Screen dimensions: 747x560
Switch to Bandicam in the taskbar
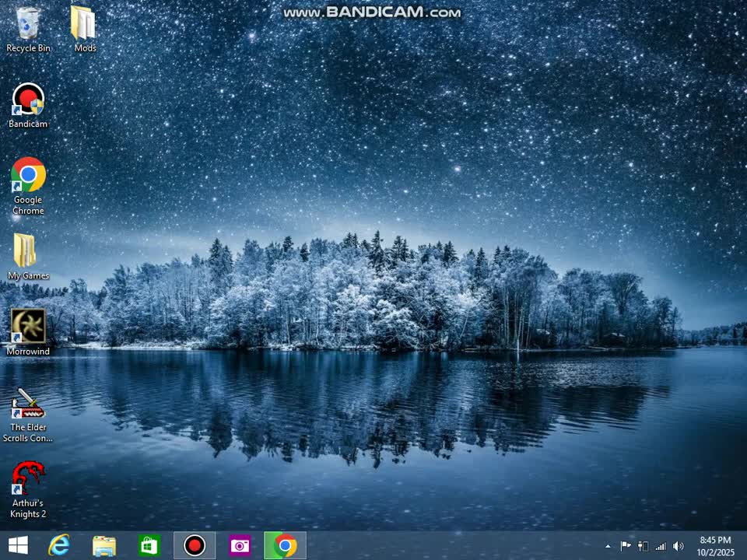(195, 546)
